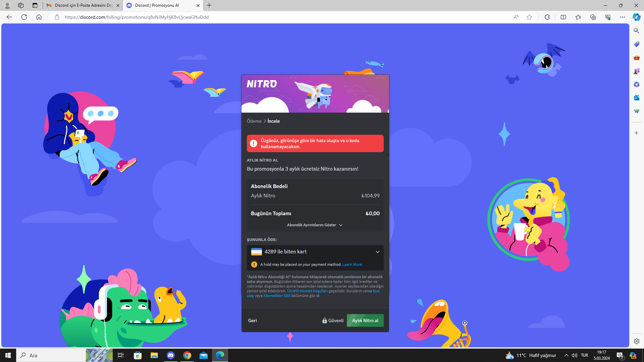View site information lock icon
Viewport: 644px width, 362px height.
coord(57,17)
